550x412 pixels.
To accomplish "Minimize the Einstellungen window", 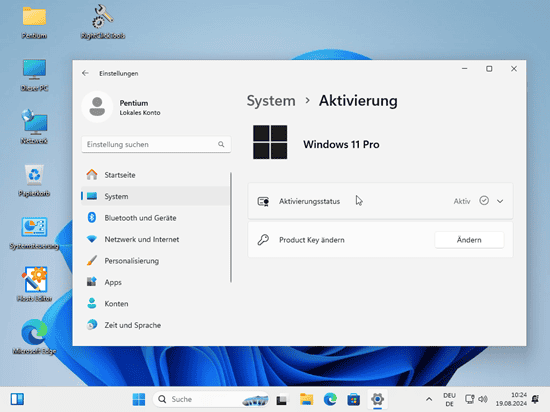I will (x=464, y=69).
